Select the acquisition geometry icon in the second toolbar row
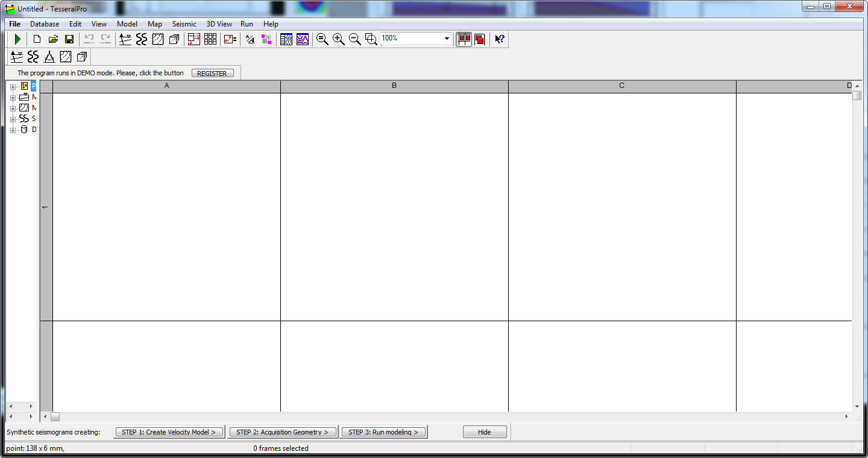 (17, 57)
